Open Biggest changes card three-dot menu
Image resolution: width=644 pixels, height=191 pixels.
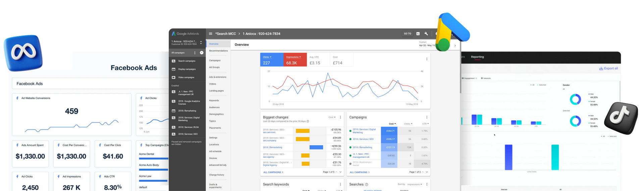[x=340, y=117]
